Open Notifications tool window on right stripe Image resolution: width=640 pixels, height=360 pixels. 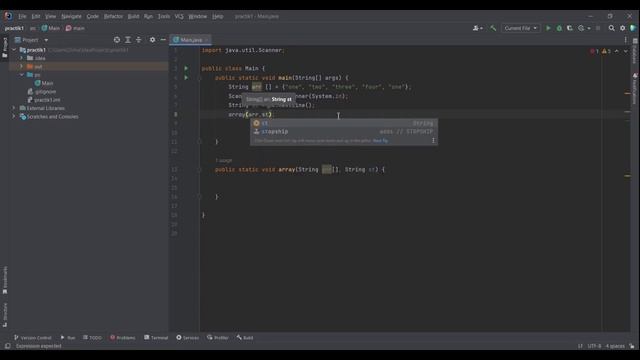point(635,89)
